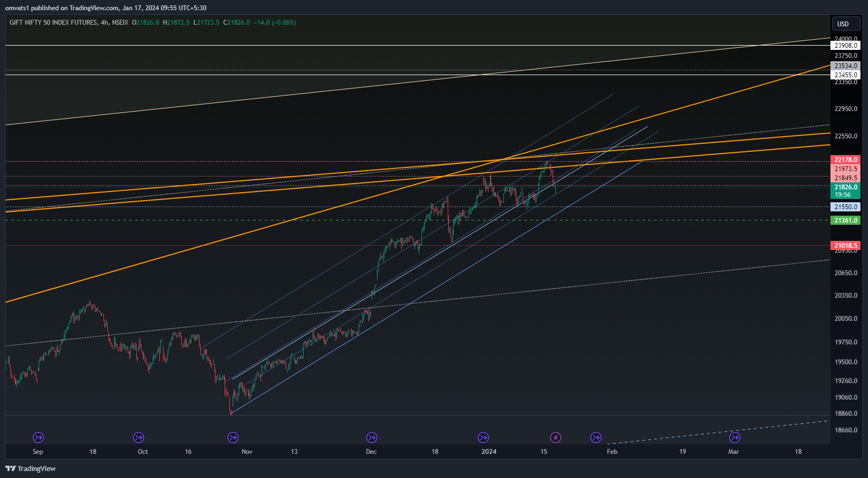The height and width of the screenshot is (478, 868).
Task: Click the 'omvats1 published on TradingView.com' caption
Action: coord(62,8)
